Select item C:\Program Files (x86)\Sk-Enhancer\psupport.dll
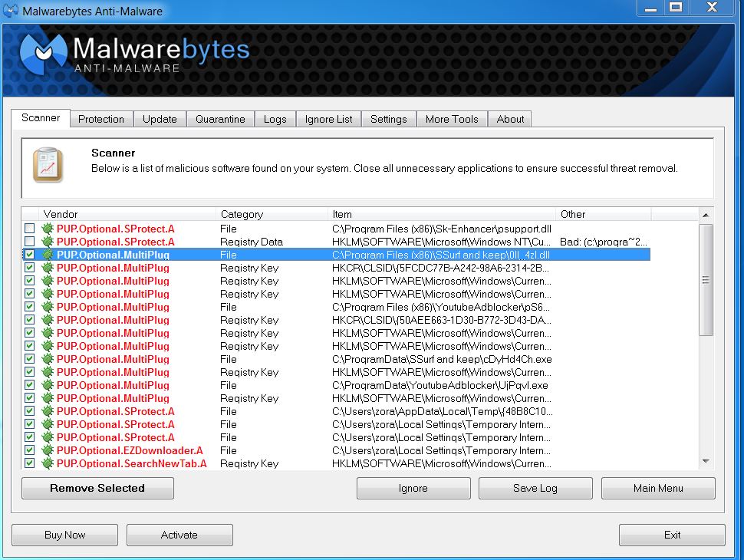Image resolution: width=744 pixels, height=560 pixels. pyautogui.click(x=442, y=229)
